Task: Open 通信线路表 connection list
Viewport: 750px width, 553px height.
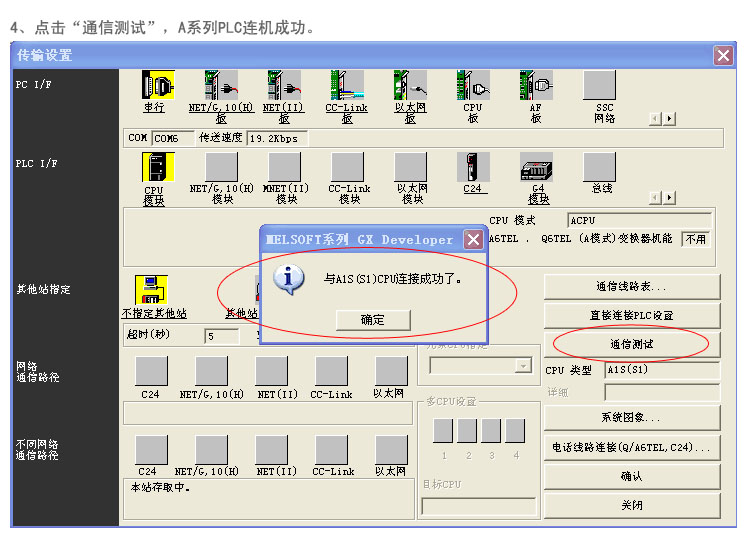Action: (x=631, y=287)
